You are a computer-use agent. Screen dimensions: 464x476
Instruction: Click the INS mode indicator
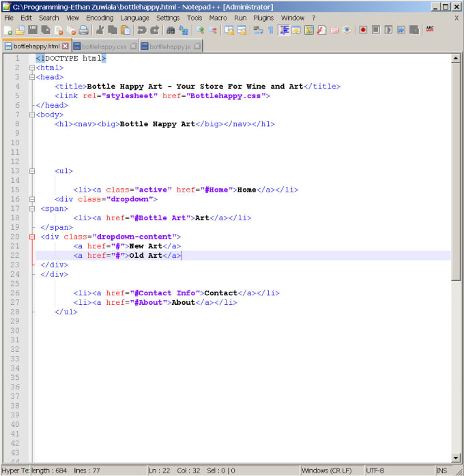pos(441,471)
